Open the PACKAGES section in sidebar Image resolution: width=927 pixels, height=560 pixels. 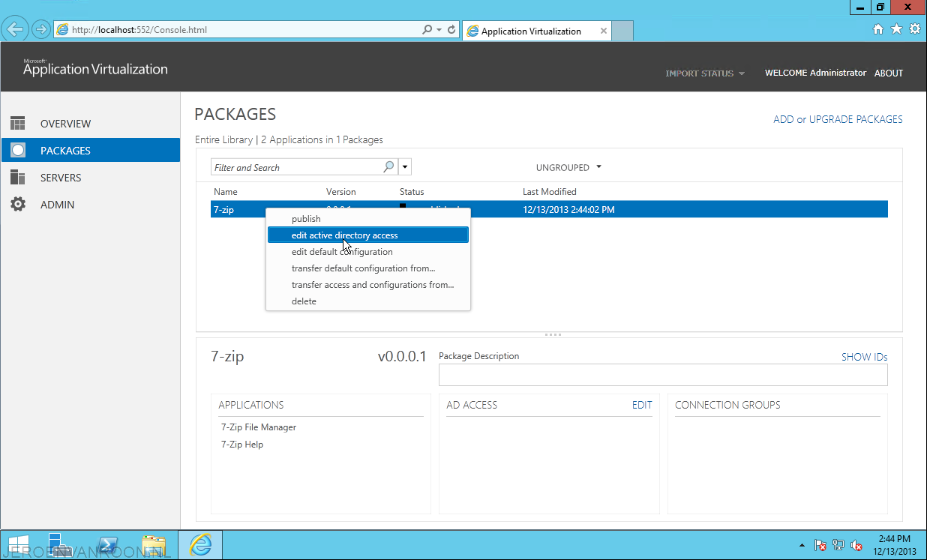point(90,151)
